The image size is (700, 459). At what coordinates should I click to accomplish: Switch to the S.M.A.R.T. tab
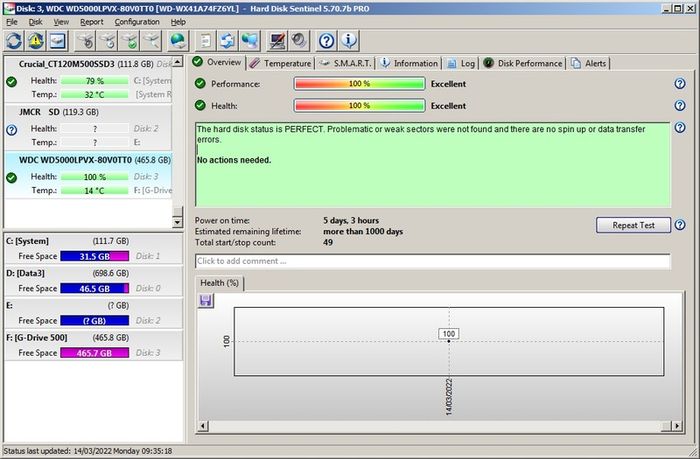(x=345, y=63)
